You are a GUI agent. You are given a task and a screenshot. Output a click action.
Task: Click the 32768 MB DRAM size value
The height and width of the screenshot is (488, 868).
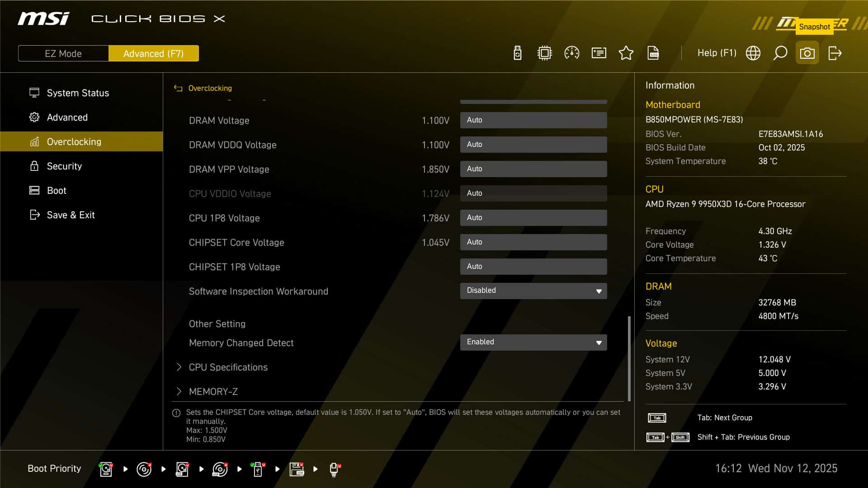(x=777, y=303)
